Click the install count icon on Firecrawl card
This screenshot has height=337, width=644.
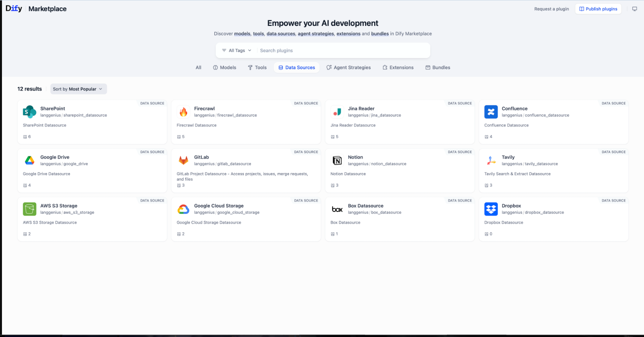click(179, 137)
